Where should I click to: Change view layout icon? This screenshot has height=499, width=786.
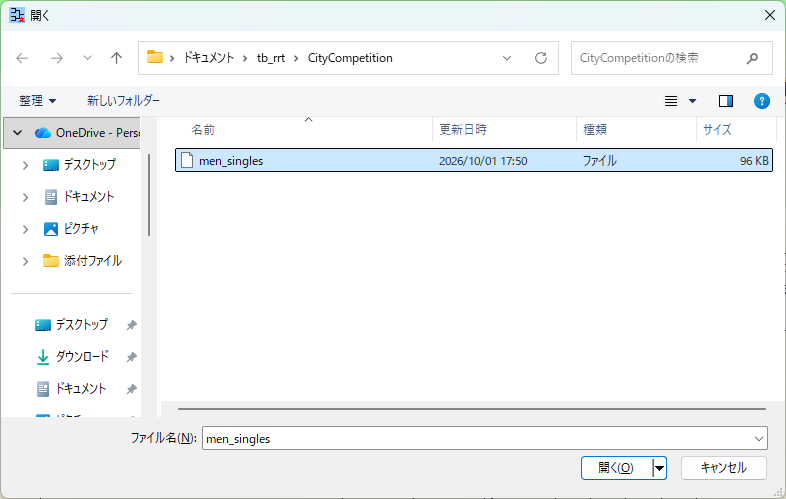coord(671,101)
